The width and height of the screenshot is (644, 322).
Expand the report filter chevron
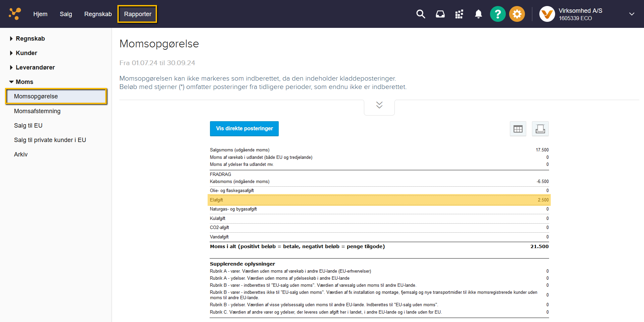[379, 105]
